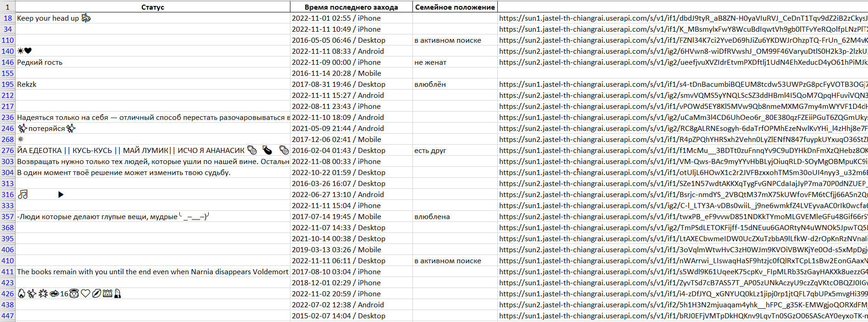
Task: Select row header 276
Action: 7,150
